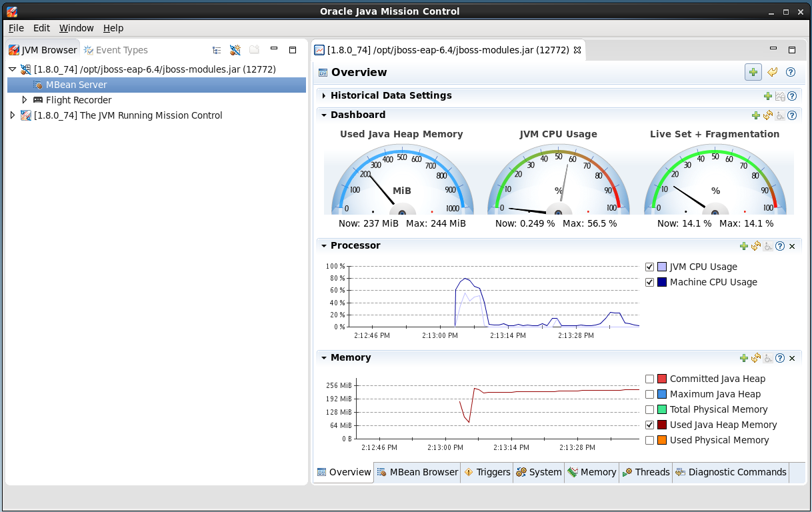Collapse the Processor section
The width and height of the screenshot is (812, 512).
click(x=323, y=246)
